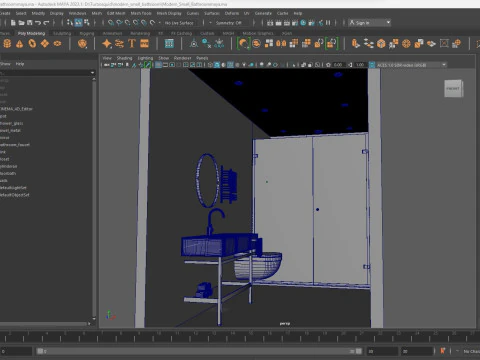
Task: Click the platonic solid shelf icon
Action: 82,44
